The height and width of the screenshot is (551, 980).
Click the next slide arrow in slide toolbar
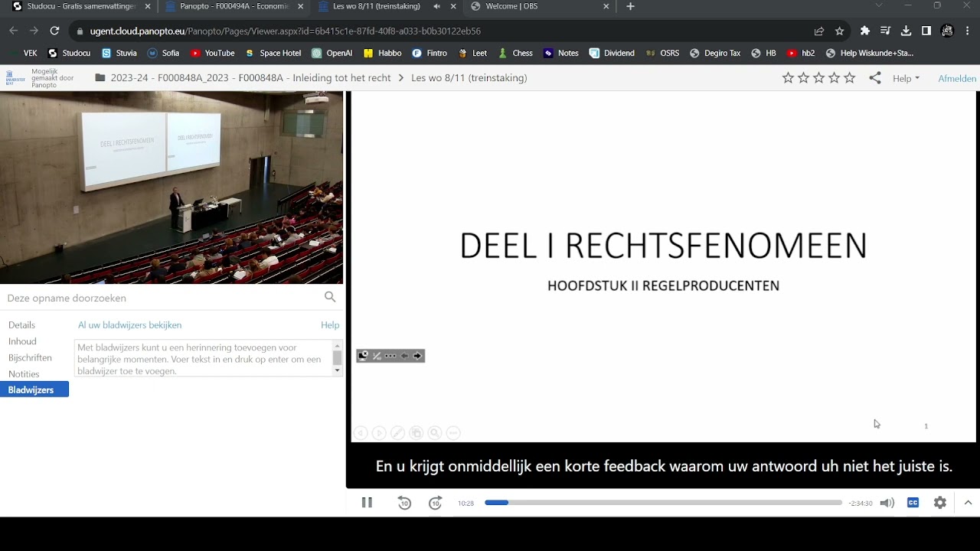point(417,356)
